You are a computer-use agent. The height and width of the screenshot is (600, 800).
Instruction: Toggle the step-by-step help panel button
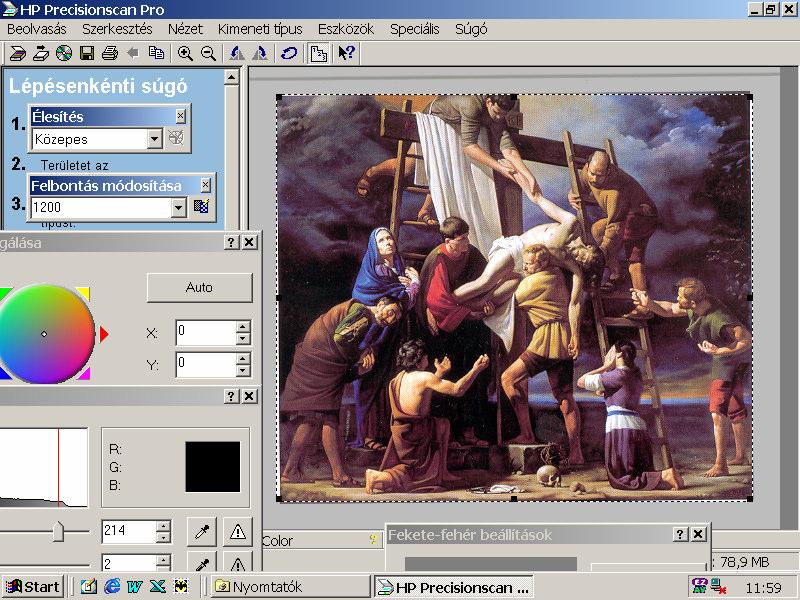318,53
